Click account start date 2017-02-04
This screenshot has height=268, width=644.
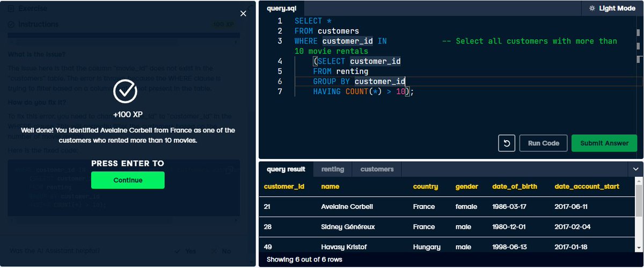click(x=573, y=227)
